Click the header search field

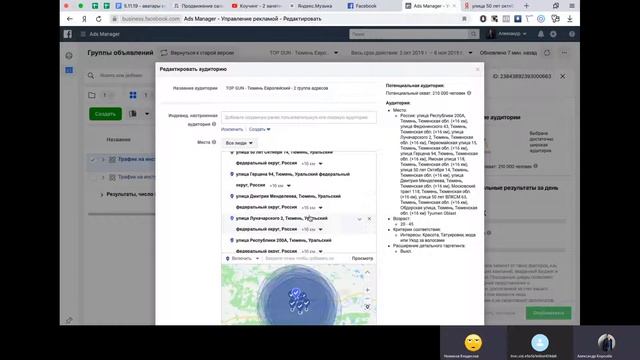point(409,34)
